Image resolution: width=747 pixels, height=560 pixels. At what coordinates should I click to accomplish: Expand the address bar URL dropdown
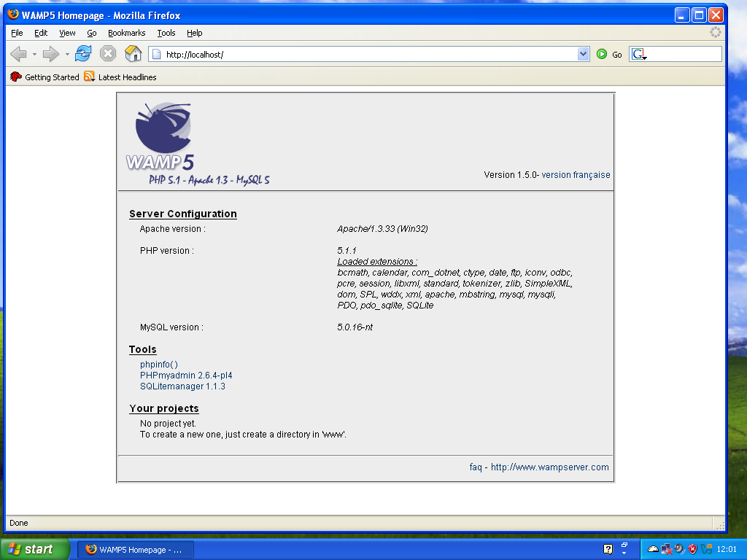[x=583, y=54]
